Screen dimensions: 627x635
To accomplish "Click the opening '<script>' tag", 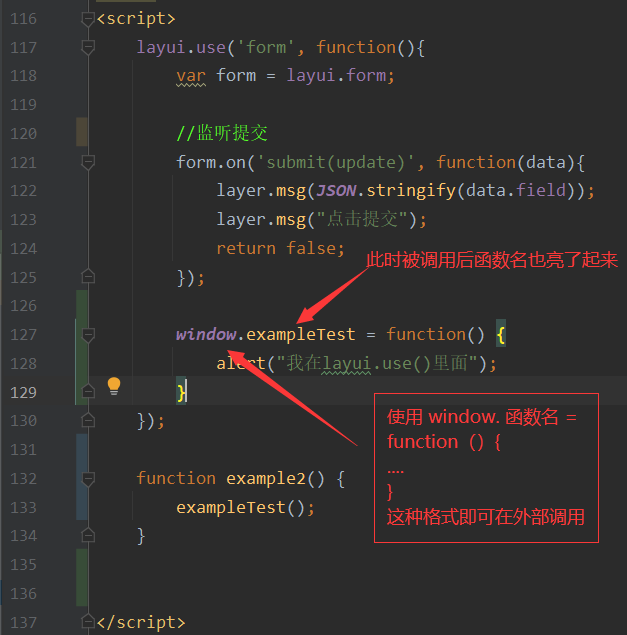I will [x=136, y=19].
